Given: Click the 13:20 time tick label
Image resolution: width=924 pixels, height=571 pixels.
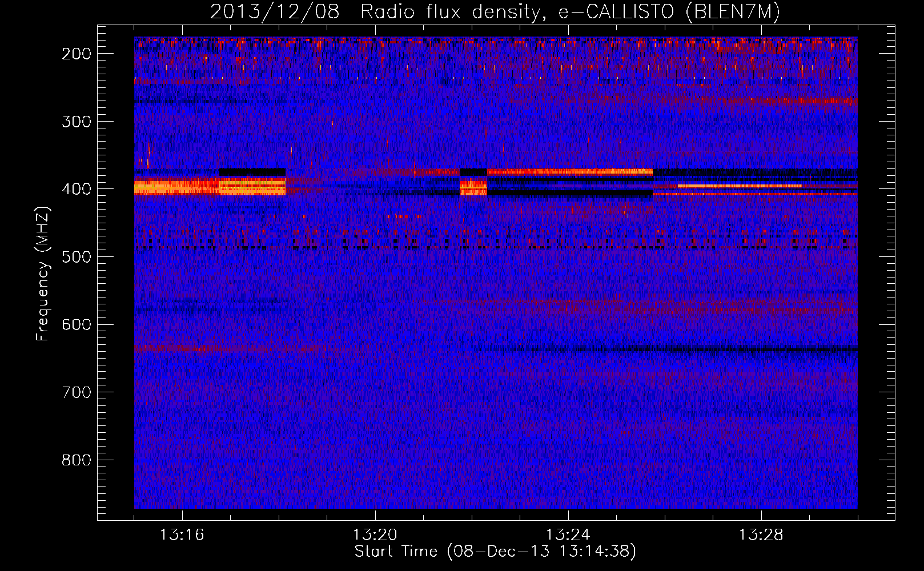Looking at the screenshot, I should tap(375, 535).
